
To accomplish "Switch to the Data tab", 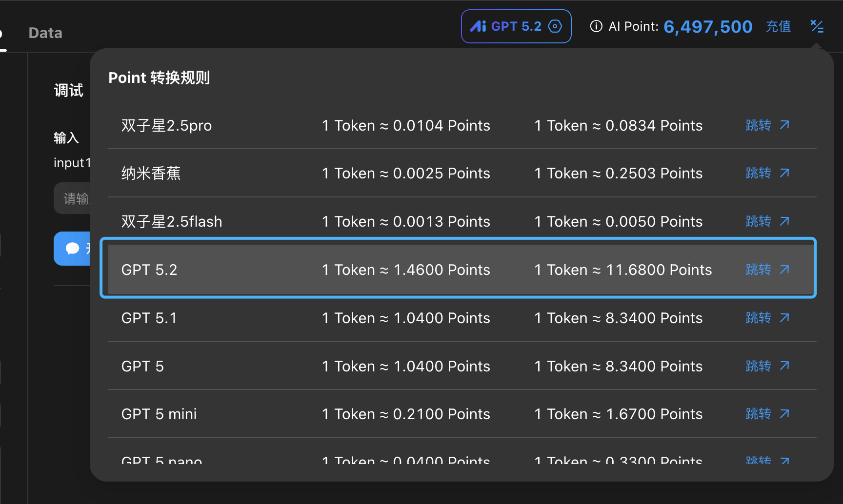I will click(x=45, y=33).
